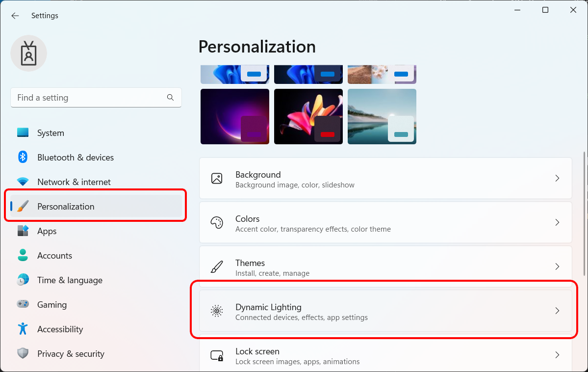This screenshot has width=588, height=372.
Task: Expand the Background settings chevron
Action: tap(557, 178)
